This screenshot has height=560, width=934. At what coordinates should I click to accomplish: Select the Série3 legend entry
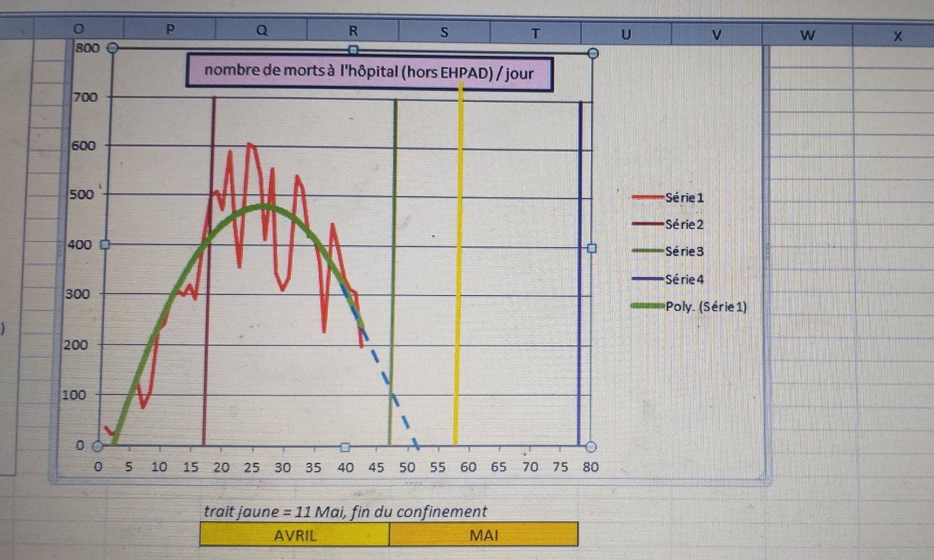(684, 251)
